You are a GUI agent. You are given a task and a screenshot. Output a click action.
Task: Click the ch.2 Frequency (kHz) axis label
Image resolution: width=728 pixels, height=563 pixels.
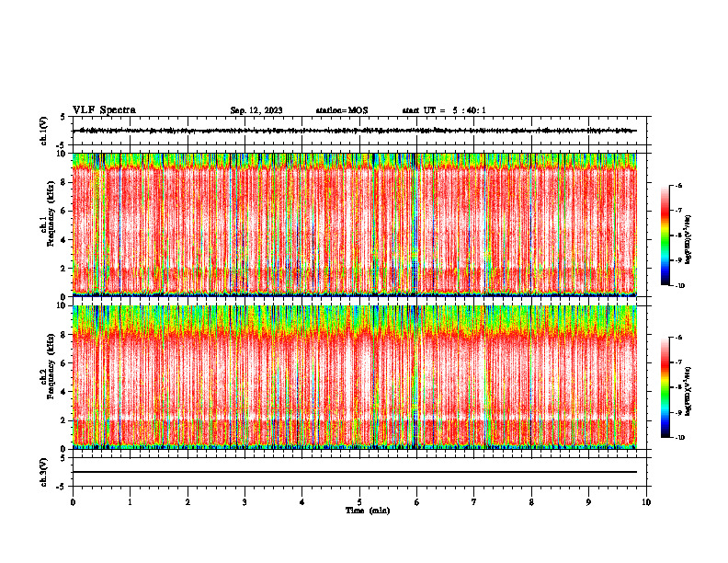tap(48, 366)
